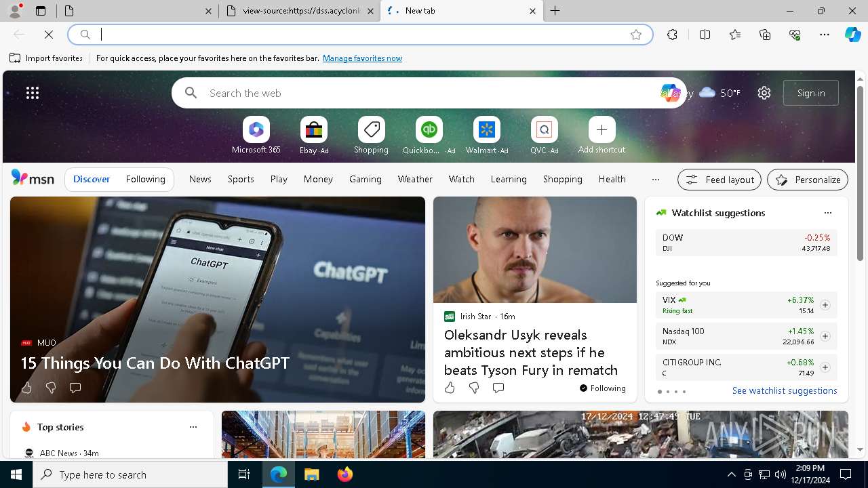Click the Personalize button
The height and width of the screenshot is (488, 868).
pyautogui.click(x=808, y=180)
